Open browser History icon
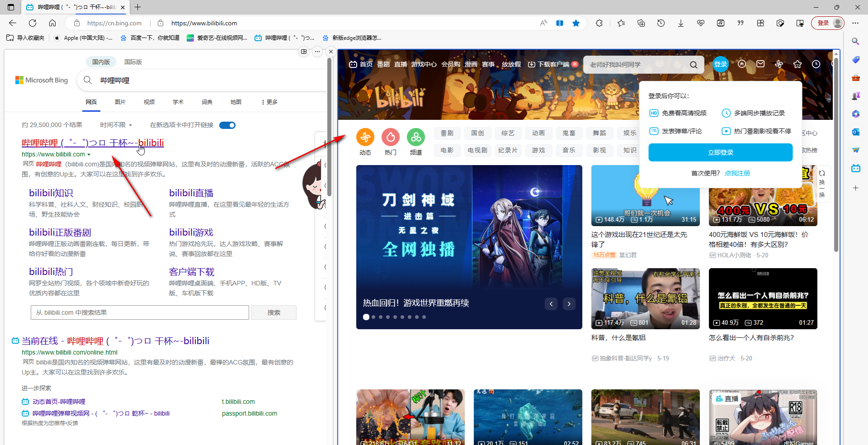 [661, 23]
